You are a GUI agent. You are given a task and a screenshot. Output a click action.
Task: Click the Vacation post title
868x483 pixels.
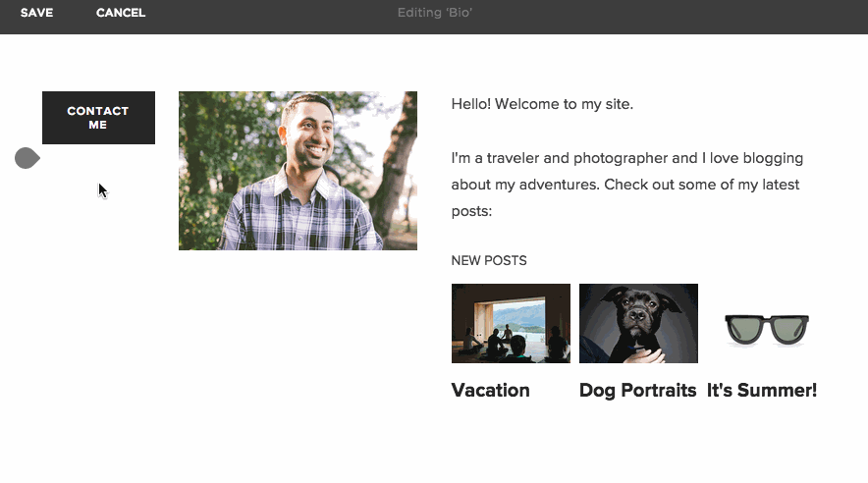click(x=490, y=390)
